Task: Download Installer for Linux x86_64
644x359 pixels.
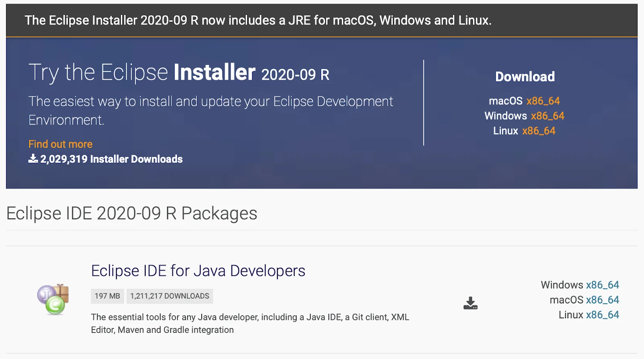Action: [x=539, y=131]
